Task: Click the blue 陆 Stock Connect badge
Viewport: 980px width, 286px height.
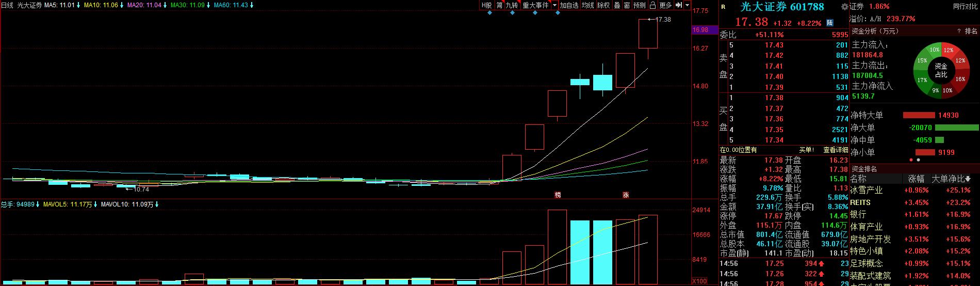Action: coord(830,23)
